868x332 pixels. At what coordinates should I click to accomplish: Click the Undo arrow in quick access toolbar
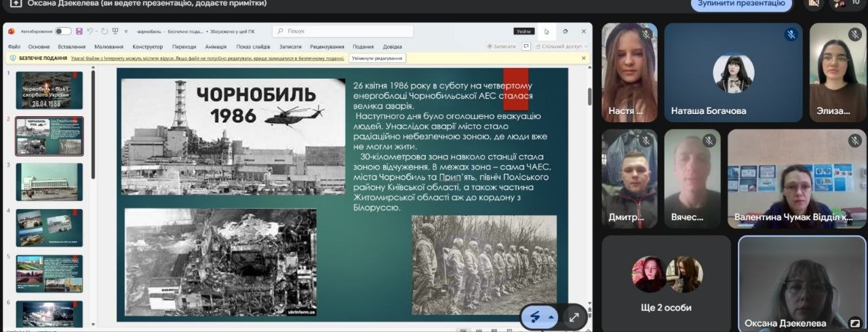coord(90,31)
